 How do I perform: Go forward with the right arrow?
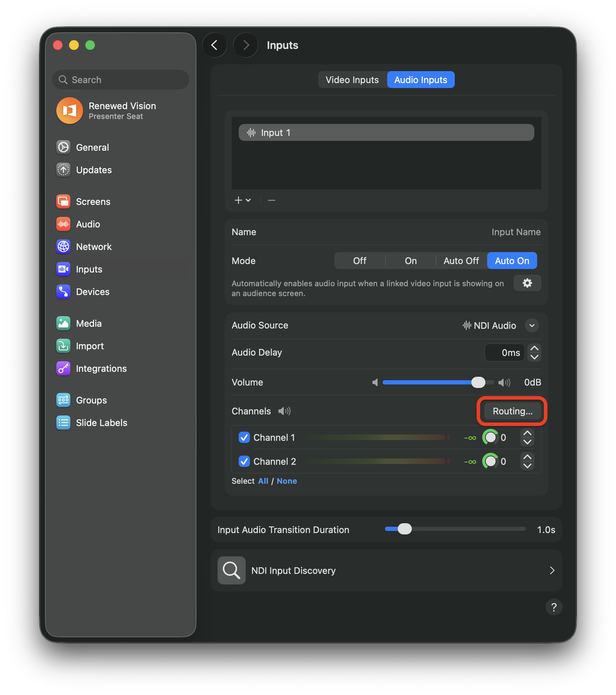click(246, 45)
